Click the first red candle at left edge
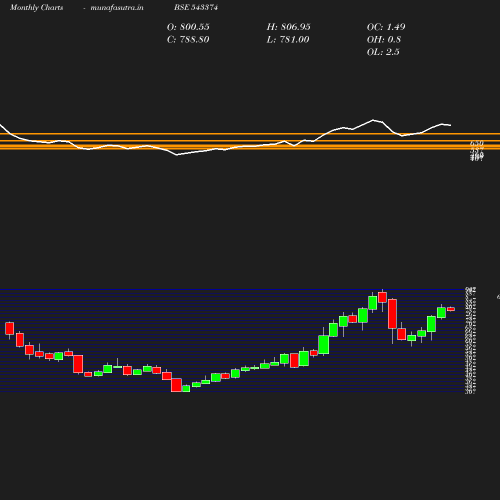The image size is (500, 500). (10, 328)
